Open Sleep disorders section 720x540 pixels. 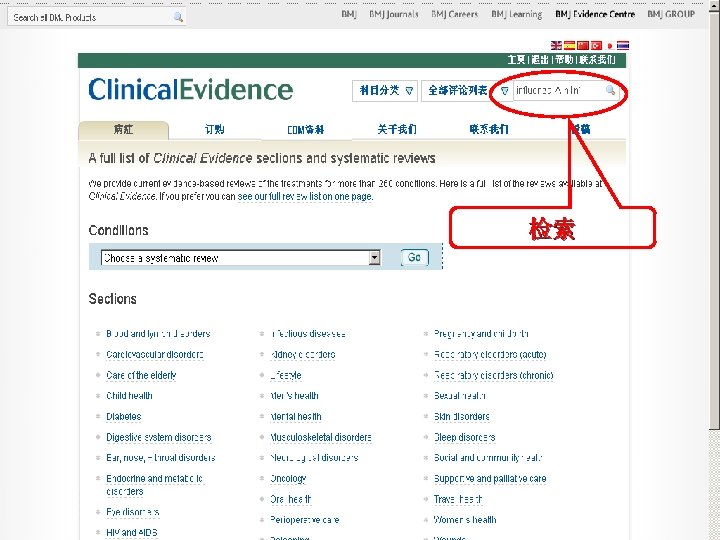[x=464, y=437]
